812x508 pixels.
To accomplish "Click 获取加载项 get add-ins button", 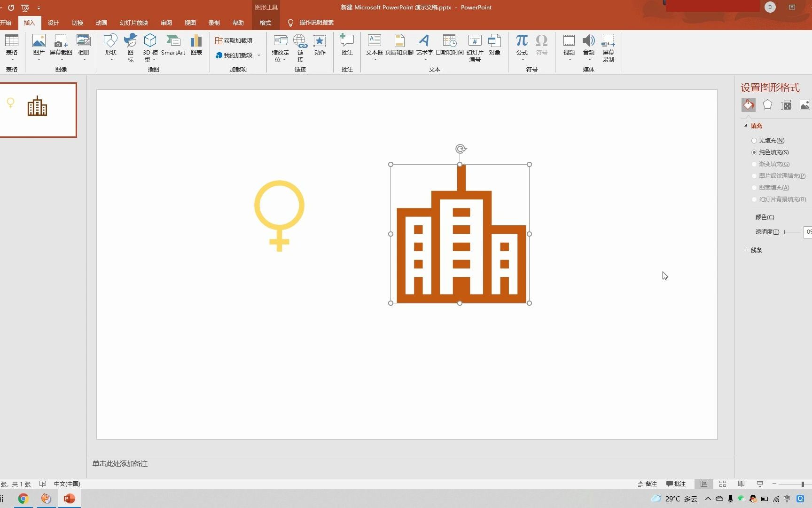I will pyautogui.click(x=234, y=41).
